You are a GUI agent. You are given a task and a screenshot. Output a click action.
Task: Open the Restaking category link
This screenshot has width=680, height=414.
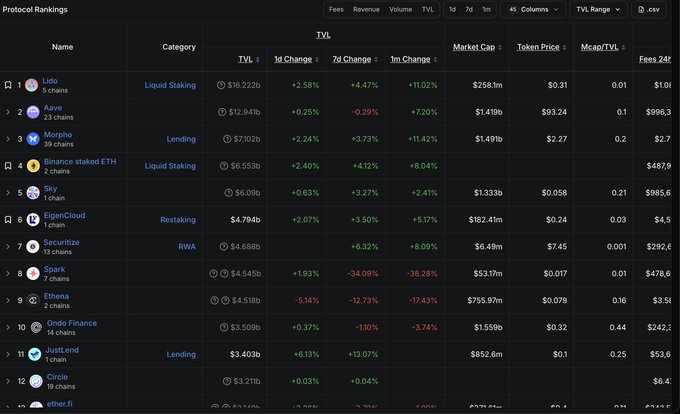[x=178, y=220]
